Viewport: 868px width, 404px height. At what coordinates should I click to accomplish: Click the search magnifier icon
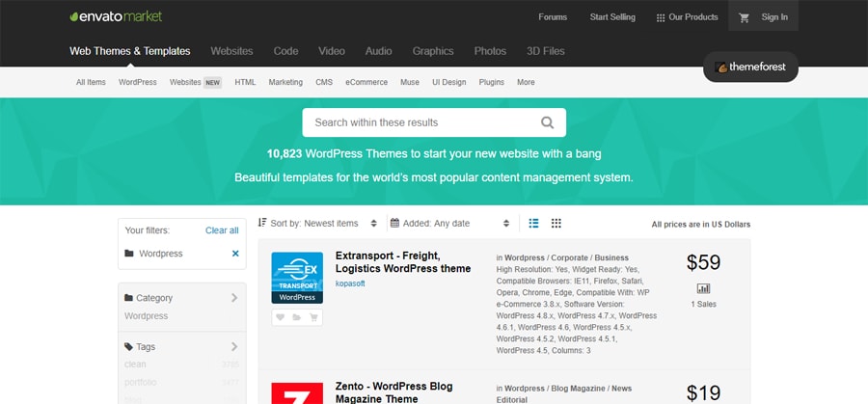coord(547,122)
